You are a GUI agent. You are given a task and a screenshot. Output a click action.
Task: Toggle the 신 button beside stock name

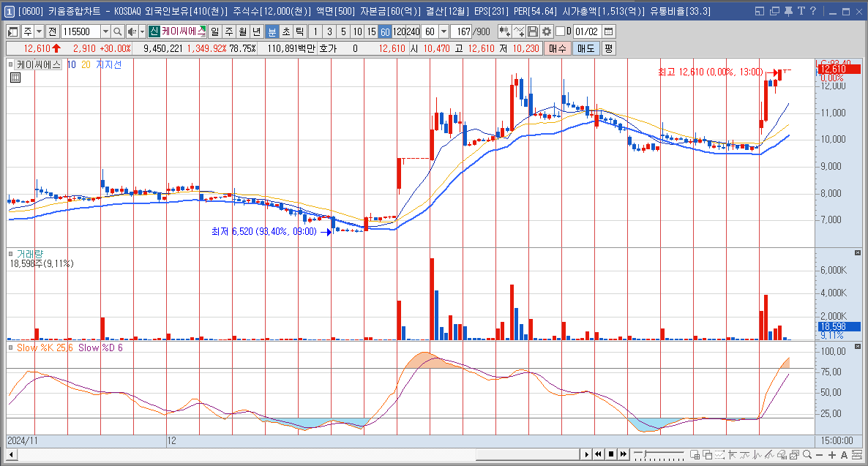click(x=154, y=31)
